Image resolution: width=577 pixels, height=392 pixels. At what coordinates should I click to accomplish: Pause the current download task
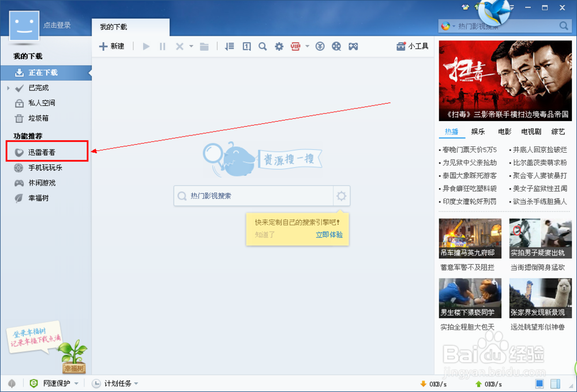pos(162,46)
